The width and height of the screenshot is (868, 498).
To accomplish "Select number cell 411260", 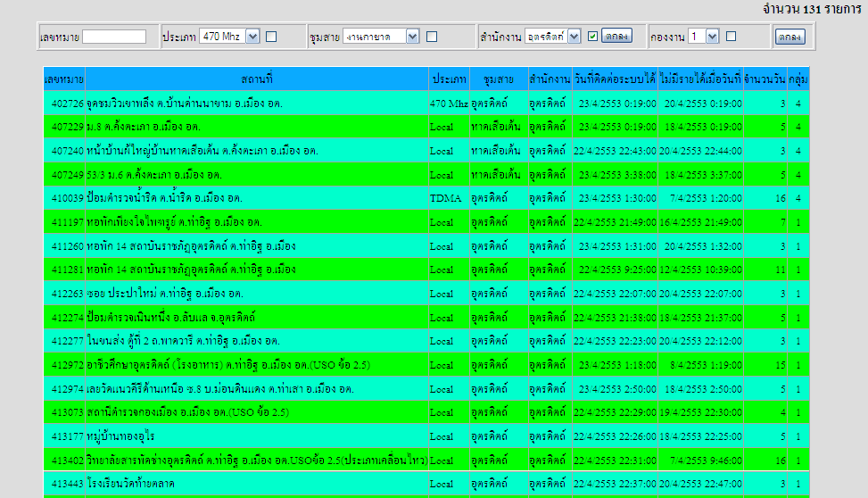I will coord(64,246).
